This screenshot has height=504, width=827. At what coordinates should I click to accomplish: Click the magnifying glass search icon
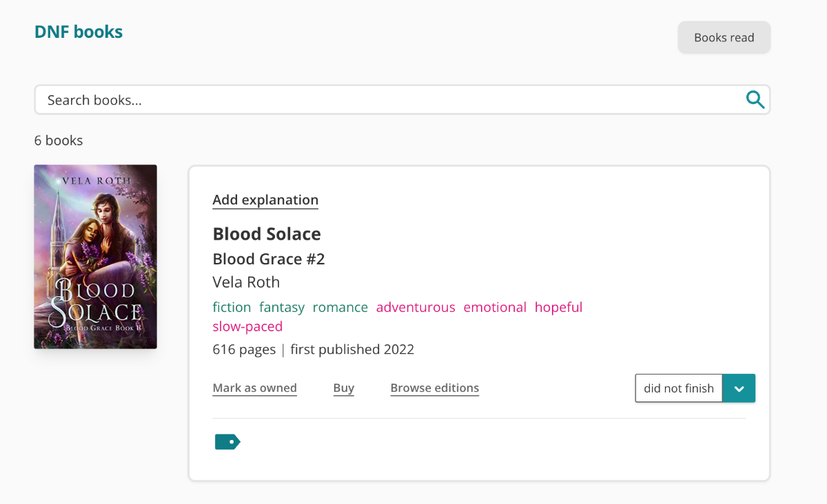pyautogui.click(x=755, y=100)
